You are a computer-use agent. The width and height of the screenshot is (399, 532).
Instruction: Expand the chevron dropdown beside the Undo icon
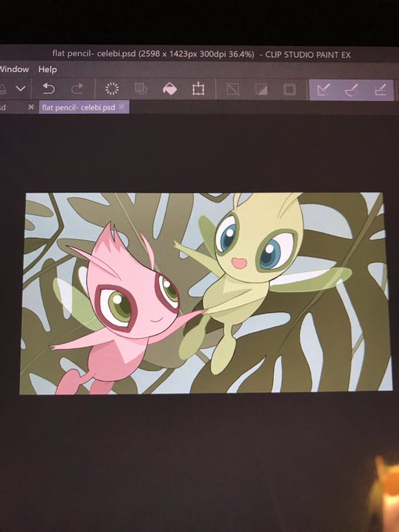tap(20, 88)
